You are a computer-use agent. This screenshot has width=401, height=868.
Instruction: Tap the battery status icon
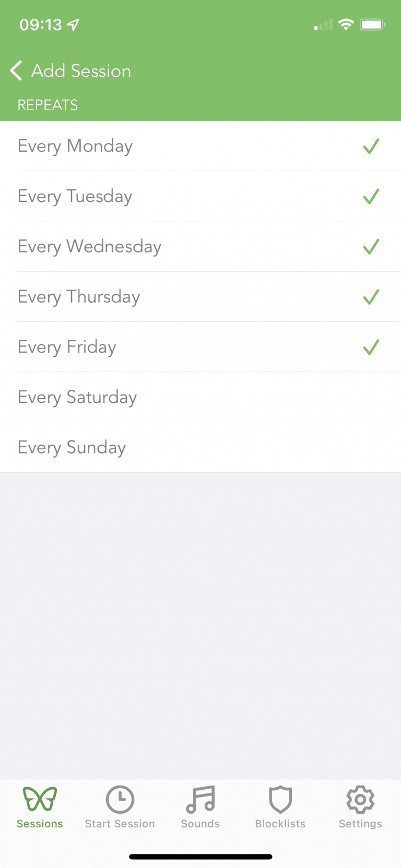point(372,25)
